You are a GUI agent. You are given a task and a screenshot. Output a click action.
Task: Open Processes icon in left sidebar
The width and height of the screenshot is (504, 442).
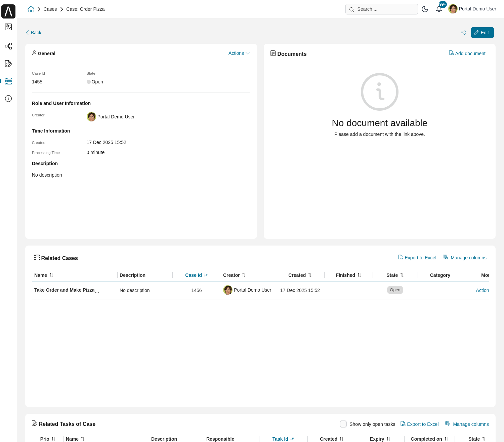tap(8, 46)
